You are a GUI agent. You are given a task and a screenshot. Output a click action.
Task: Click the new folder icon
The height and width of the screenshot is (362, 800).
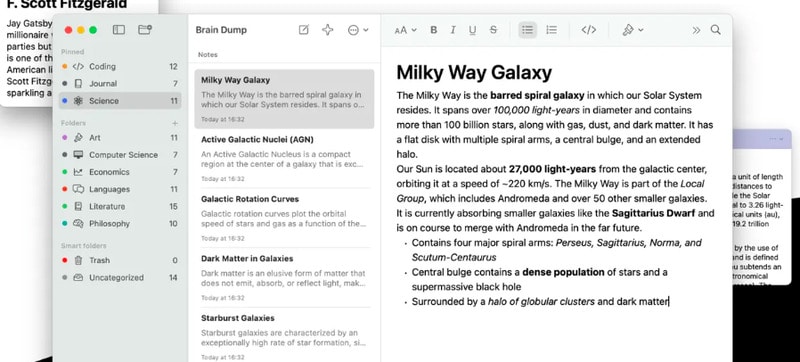pos(145,30)
